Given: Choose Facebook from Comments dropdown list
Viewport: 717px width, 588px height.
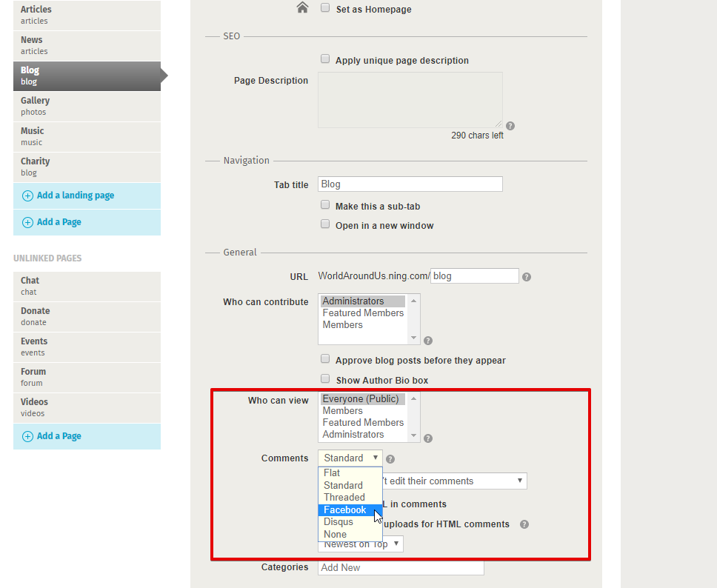Looking at the screenshot, I should pyautogui.click(x=344, y=510).
